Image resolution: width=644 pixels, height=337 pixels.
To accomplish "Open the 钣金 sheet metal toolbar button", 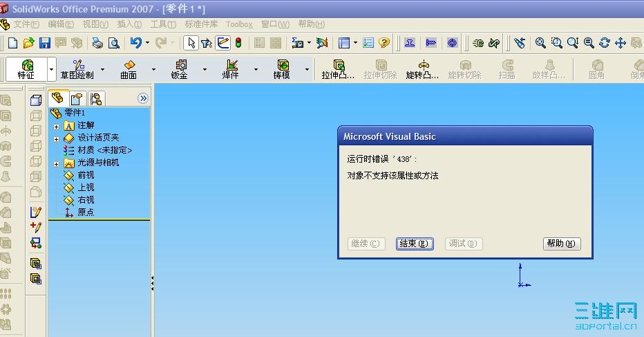I will [x=180, y=69].
